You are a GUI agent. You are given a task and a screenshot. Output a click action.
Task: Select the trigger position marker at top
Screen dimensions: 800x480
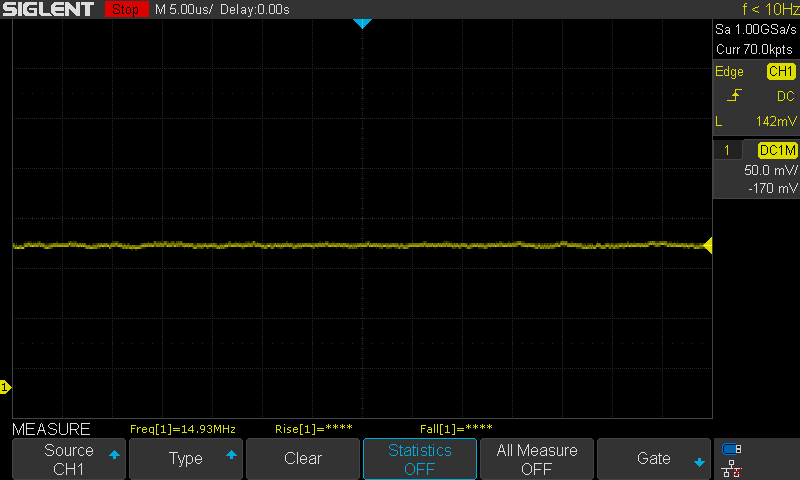pyautogui.click(x=362, y=23)
